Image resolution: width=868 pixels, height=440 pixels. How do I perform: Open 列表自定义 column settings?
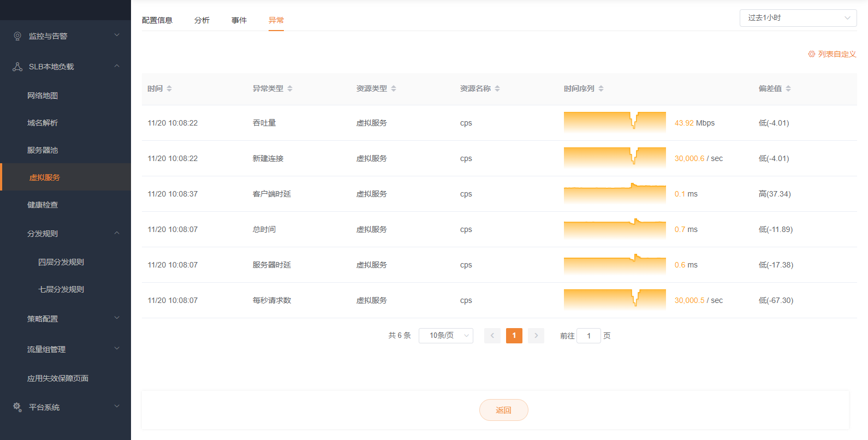[x=832, y=54]
